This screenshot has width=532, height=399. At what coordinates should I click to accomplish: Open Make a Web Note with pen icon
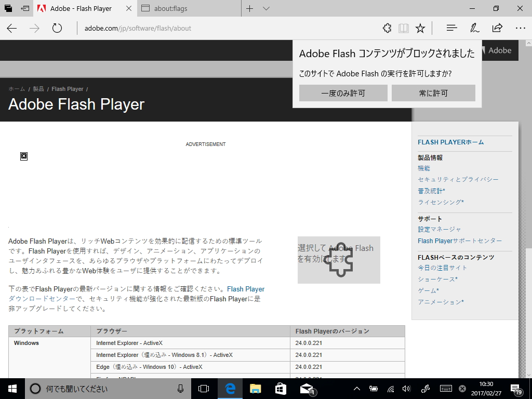tap(474, 28)
